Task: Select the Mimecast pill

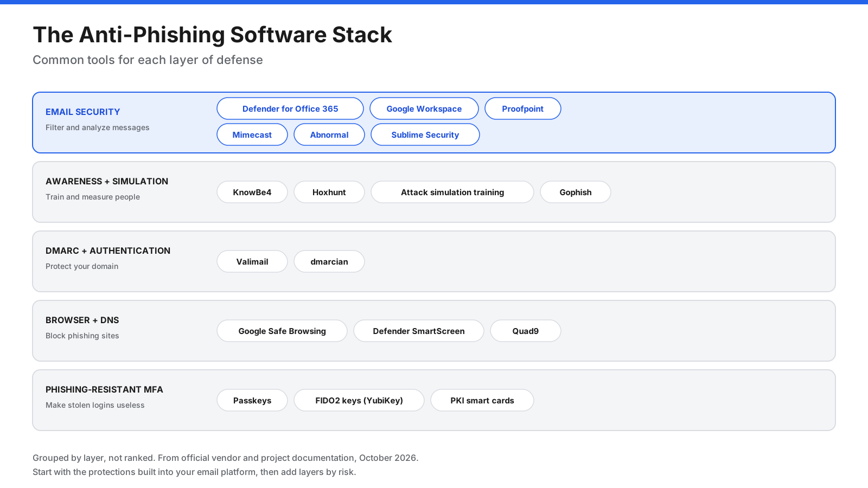Action: (252, 134)
